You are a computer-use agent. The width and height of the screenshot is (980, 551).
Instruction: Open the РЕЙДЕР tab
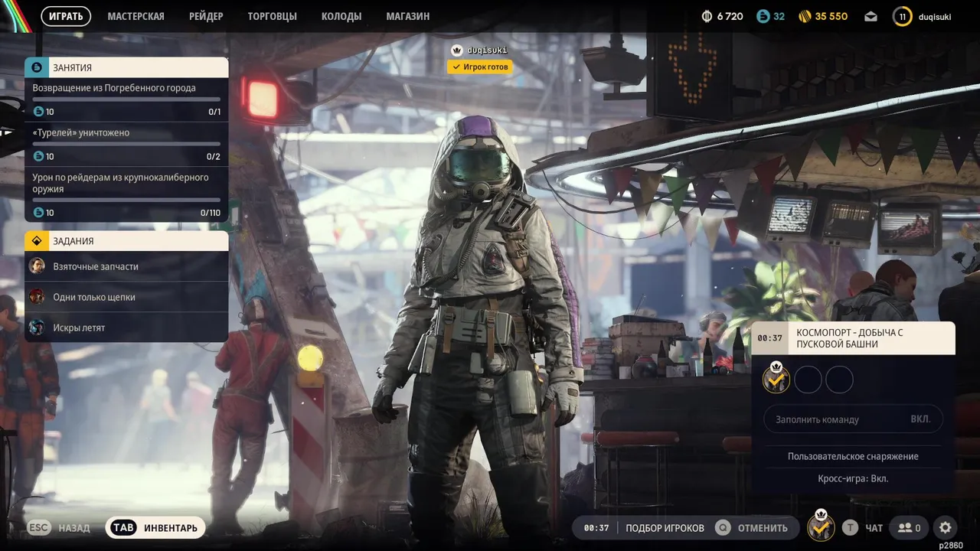(206, 16)
